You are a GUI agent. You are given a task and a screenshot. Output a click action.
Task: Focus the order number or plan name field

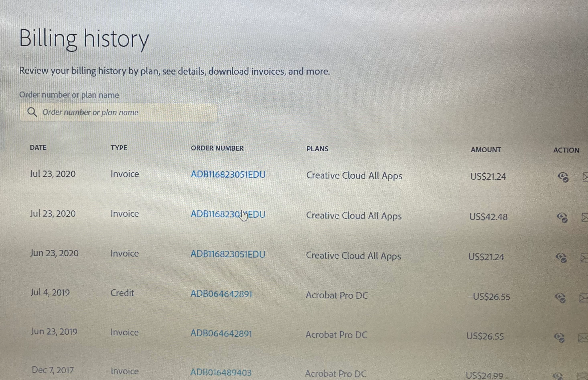tap(123, 112)
